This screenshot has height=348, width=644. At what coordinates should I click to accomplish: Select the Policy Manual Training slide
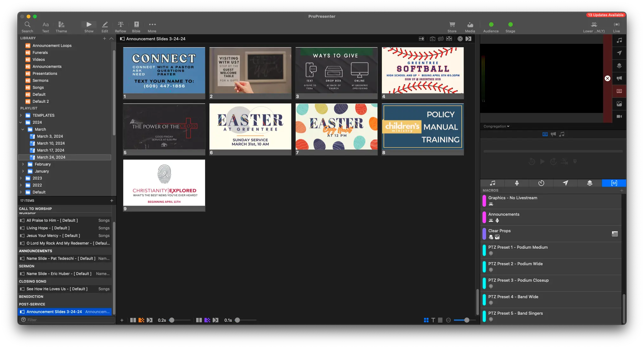pos(422,127)
